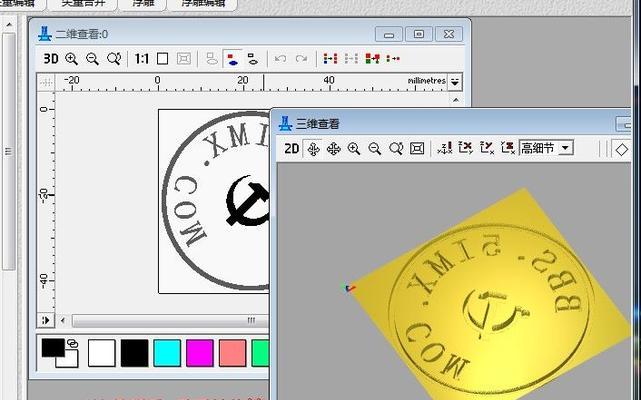Click the ruler origin corner icon
The width and height of the screenshot is (641, 400).
[46, 82]
